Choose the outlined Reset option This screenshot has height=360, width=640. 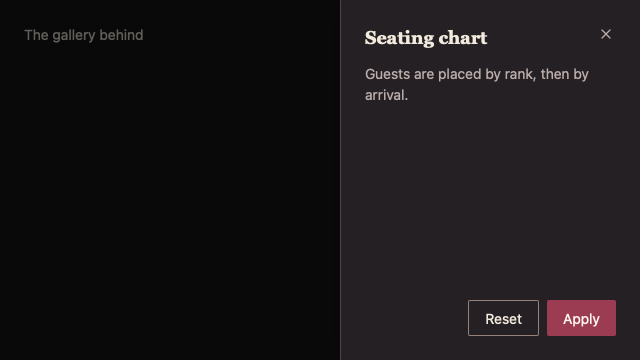pos(503,318)
